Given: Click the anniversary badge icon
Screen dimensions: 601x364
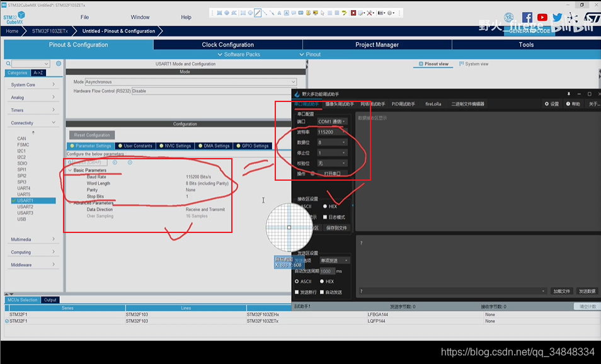Looking at the screenshot, I should (508, 17).
